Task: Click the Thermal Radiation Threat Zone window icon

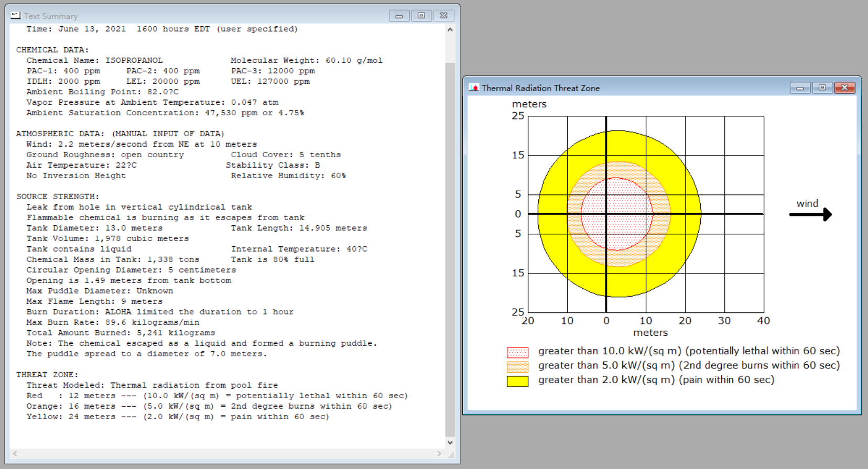Action: pyautogui.click(x=474, y=88)
